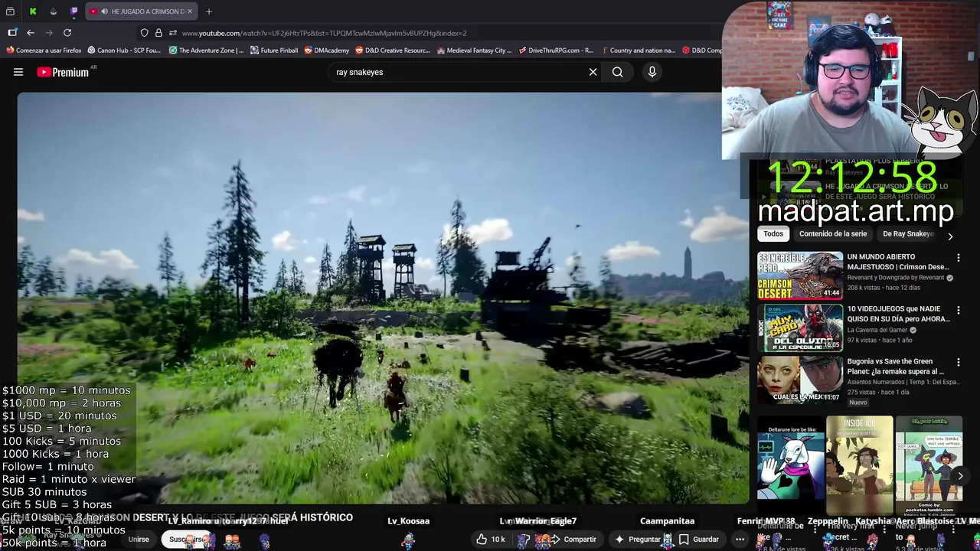Open options for 'Bugonia vs Save the Green'
The image size is (980, 551).
tap(958, 362)
